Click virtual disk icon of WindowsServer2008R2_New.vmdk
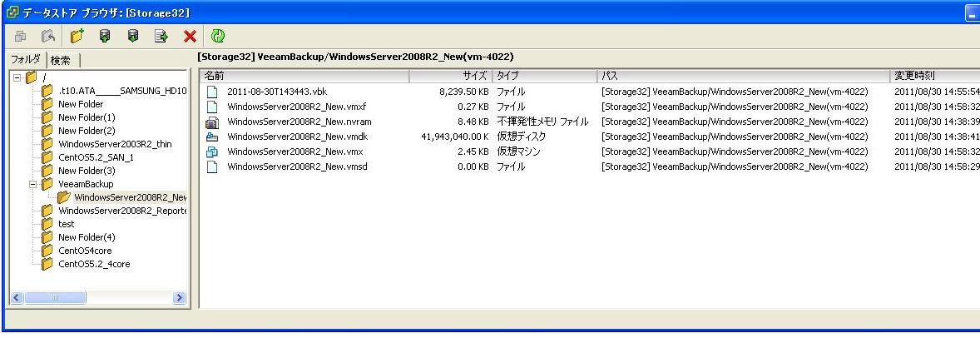This screenshot has width=980, height=338. coord(212,137)
